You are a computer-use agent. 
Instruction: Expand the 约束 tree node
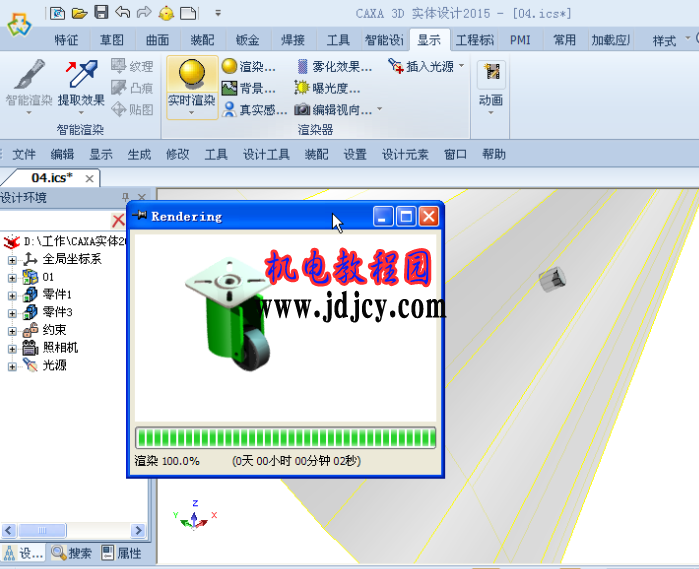(x=12, y=331)
